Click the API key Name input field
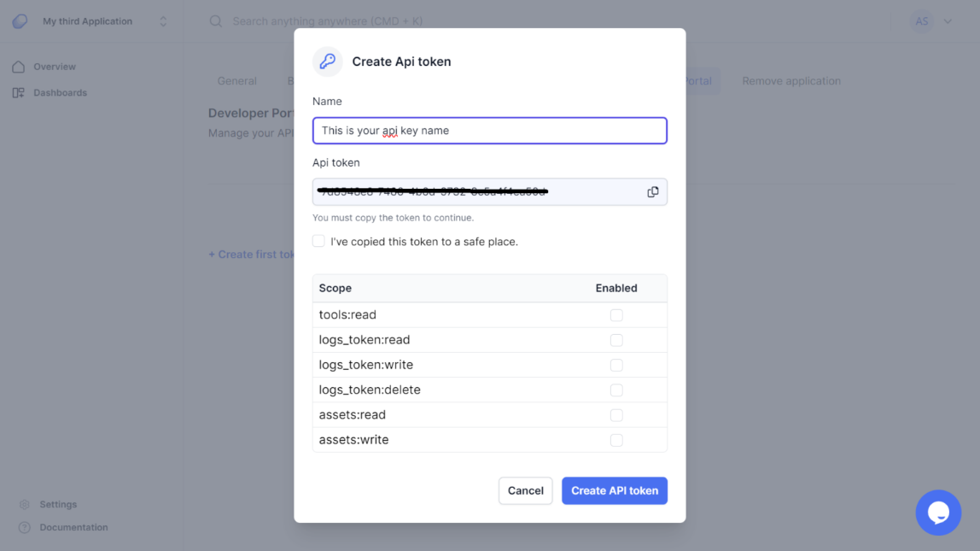The width and height of the screenshot is (980, 551). [x=490, y=131]
